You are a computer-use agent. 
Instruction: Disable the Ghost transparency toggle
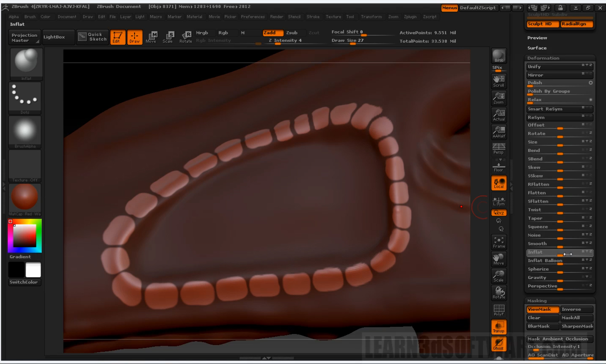(499, 344)
